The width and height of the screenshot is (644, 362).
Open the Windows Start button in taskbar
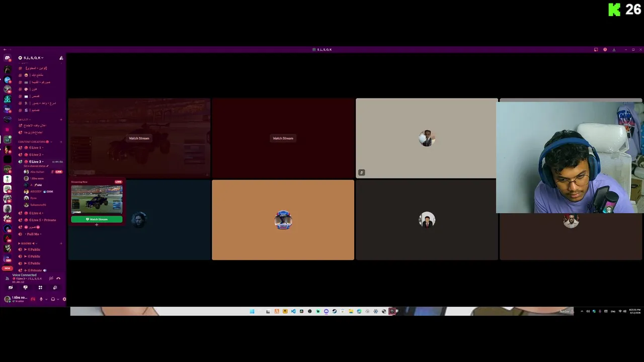click(x=252, y=311)
